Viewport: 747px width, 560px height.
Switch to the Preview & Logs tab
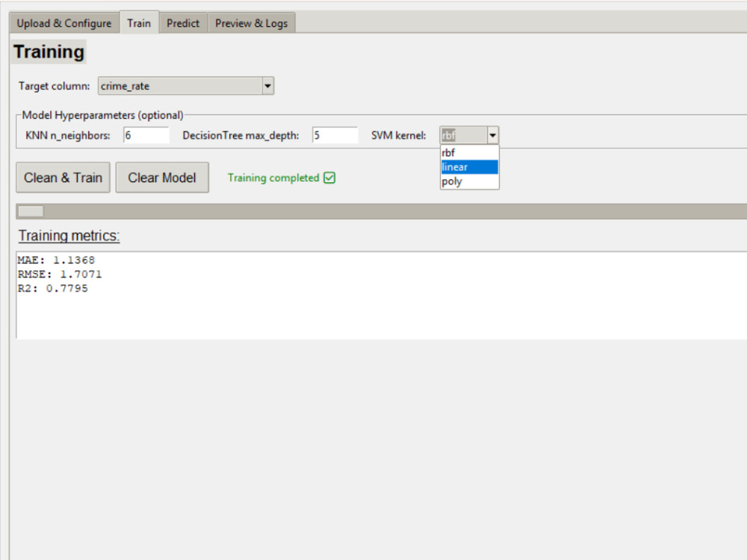[251, 22]
